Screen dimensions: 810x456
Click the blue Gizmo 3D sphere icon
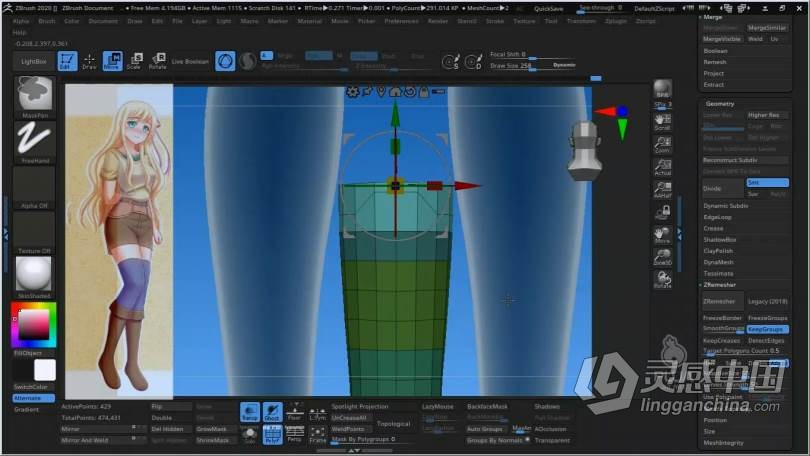[225, 61]
